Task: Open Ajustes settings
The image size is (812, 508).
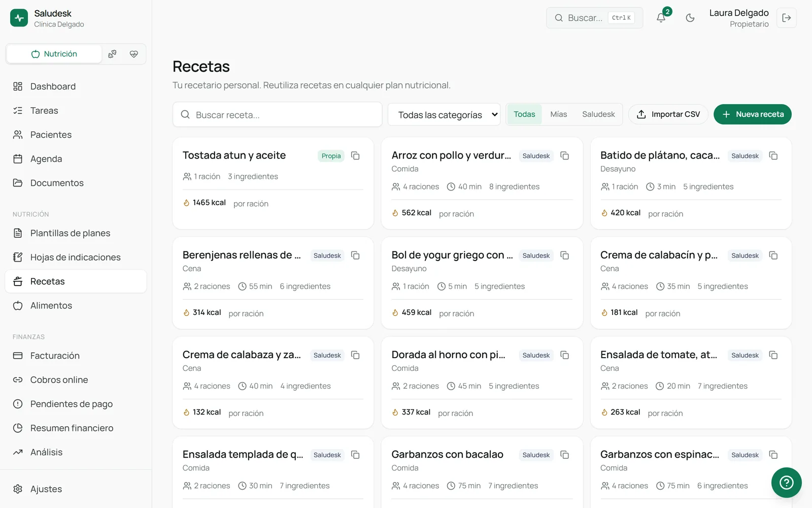Action: coord(76,489)
